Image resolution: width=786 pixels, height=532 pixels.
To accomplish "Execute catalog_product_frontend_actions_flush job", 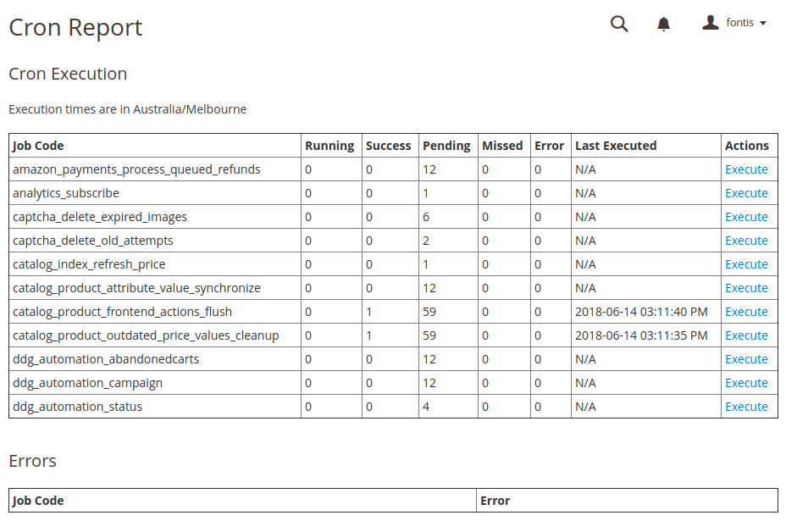I will (746, 312).
